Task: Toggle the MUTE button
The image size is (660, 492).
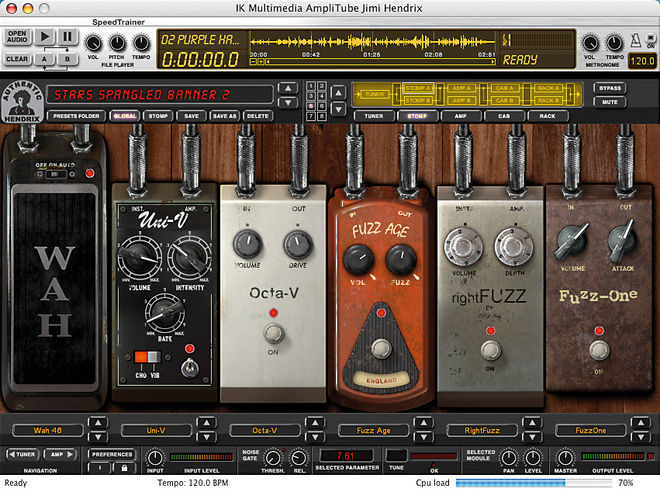Action: coord(610,102)
